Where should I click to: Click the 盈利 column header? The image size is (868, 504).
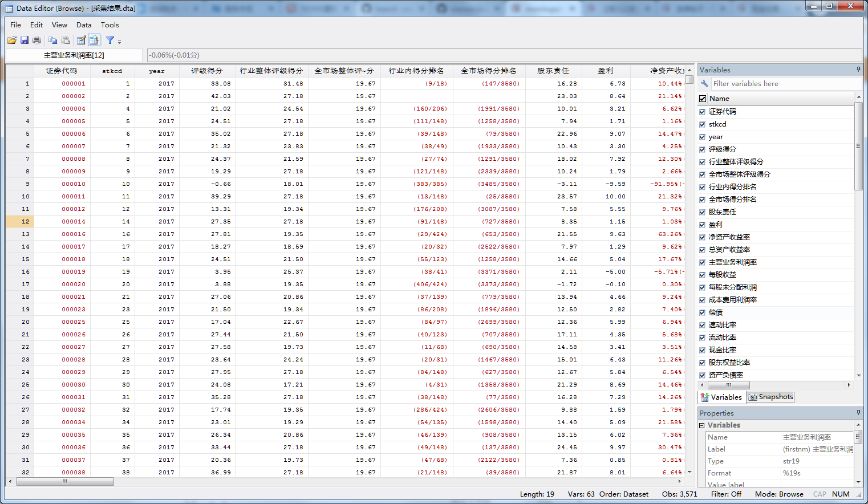[x=606, y=71]
